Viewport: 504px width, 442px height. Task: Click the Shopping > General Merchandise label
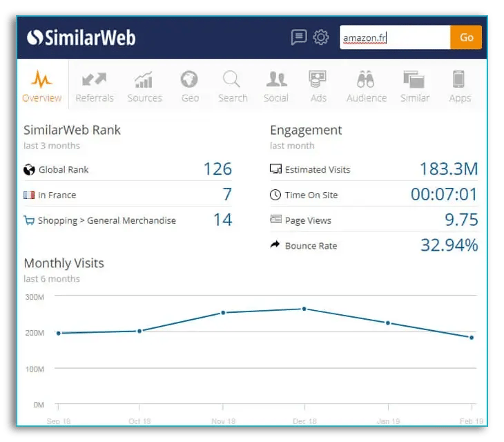[107, 221]
